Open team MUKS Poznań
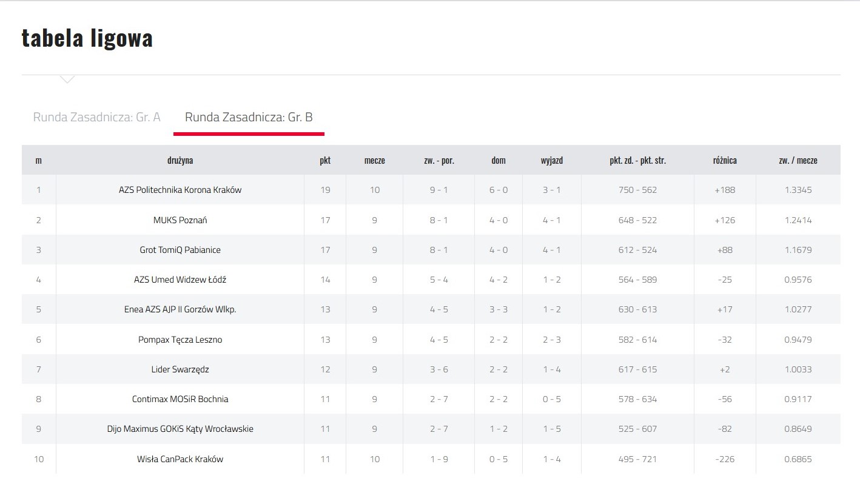860x504 pixels. pyautogui.click(x=180, y=220)
